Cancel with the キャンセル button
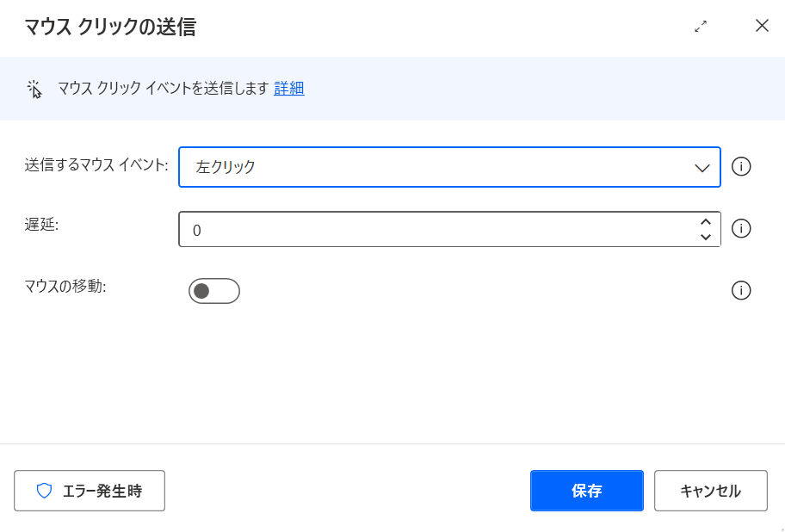This screenshot has width=785, height=532. 710,491
